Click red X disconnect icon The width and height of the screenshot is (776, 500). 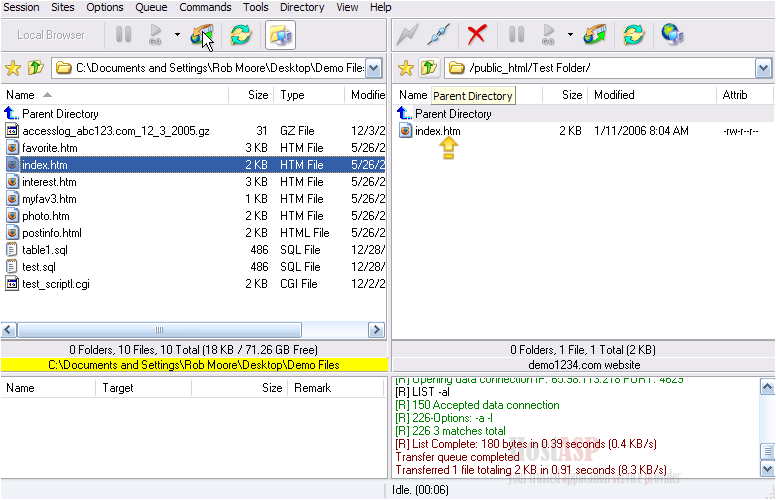[x=477, y=35]
